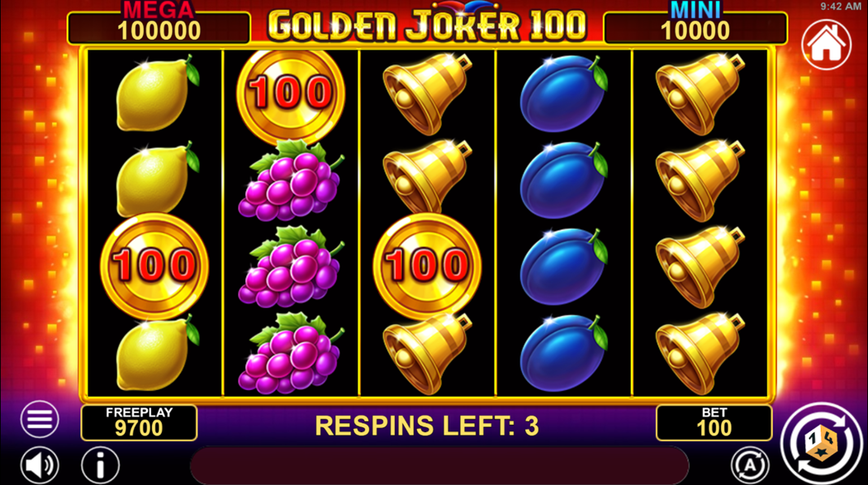Image resolution: width=868 pixels, height=485 pixels.
Task: Click the 100 coin on first reel
Action: tap(154, 266)
